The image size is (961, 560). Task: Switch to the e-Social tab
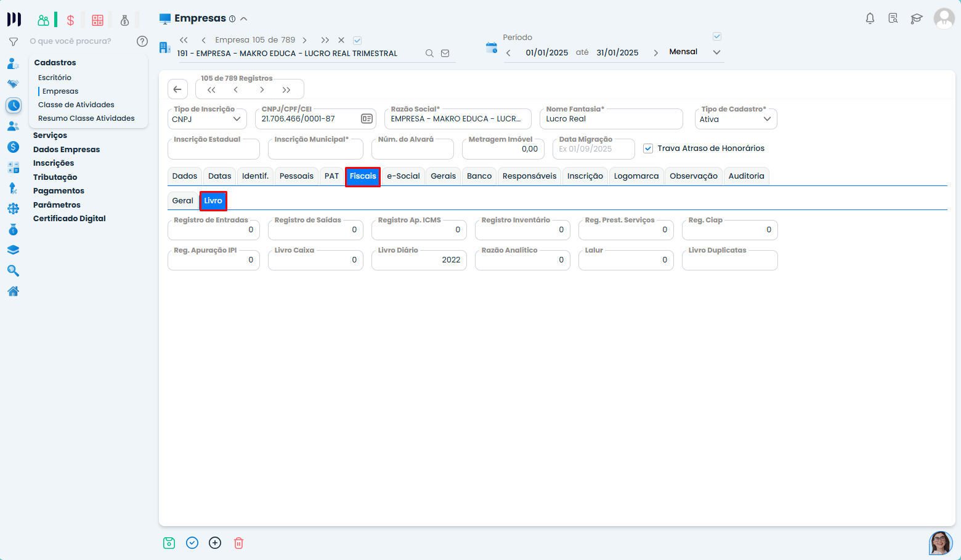click(x=403, y=176)
